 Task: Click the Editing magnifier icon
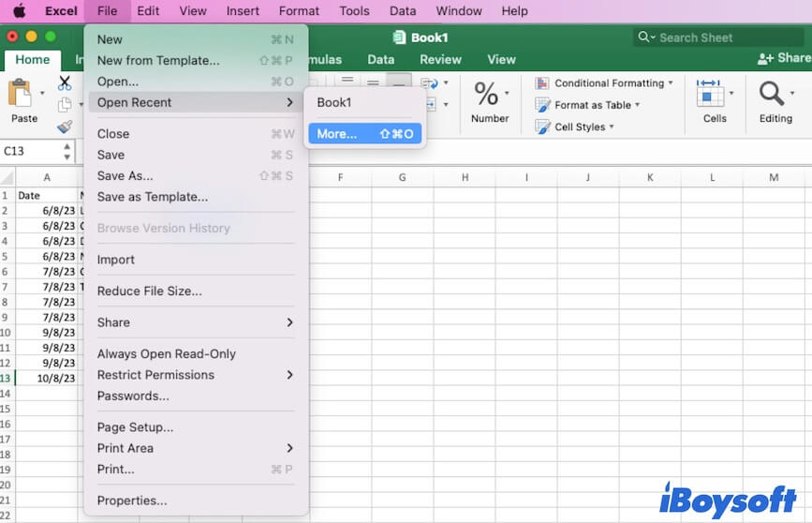(x=772, y=94)
